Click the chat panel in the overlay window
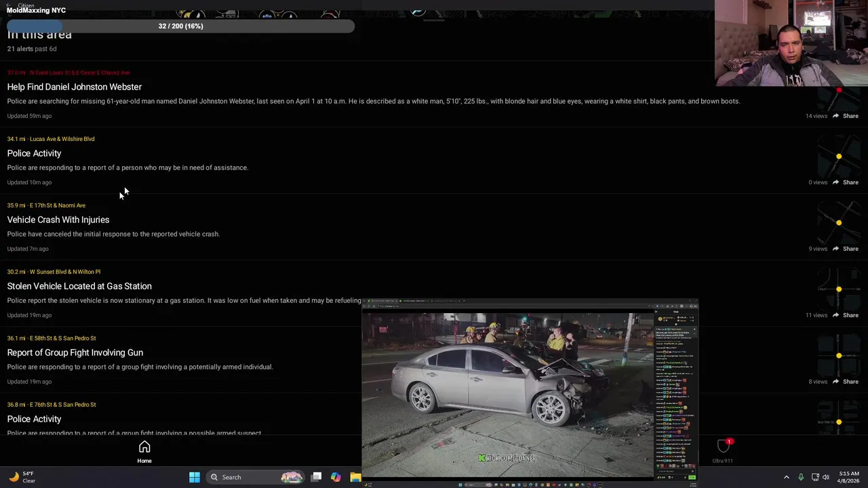 676,396
